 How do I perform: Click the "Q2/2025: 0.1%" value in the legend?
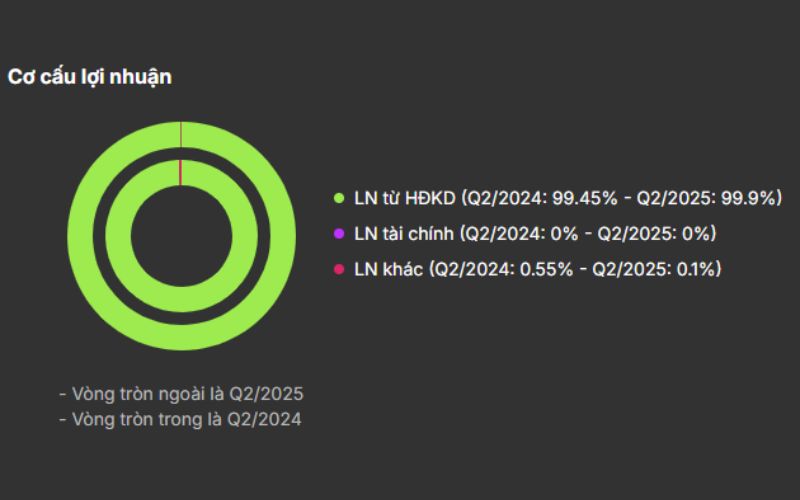(x=656, y=269)
